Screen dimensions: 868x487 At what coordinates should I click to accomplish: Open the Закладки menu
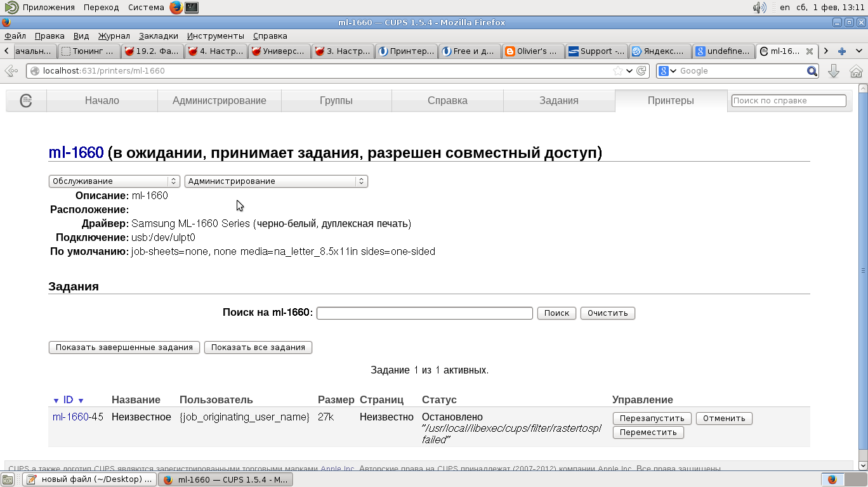[158, 36]
